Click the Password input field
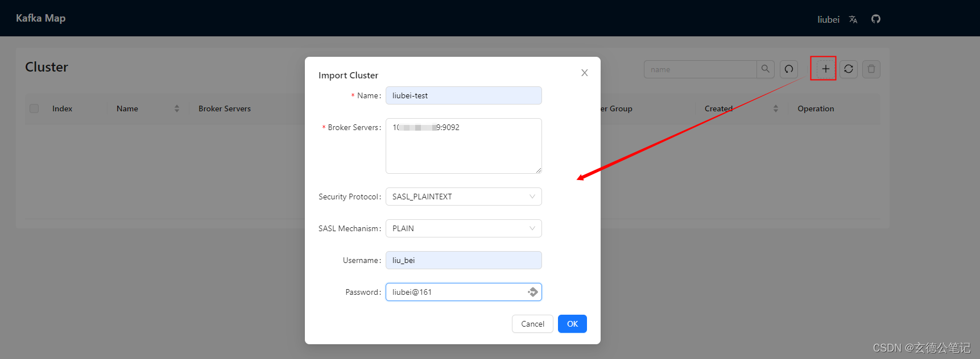The height and width of the screenshot is (359, 980). click(464, 292)
